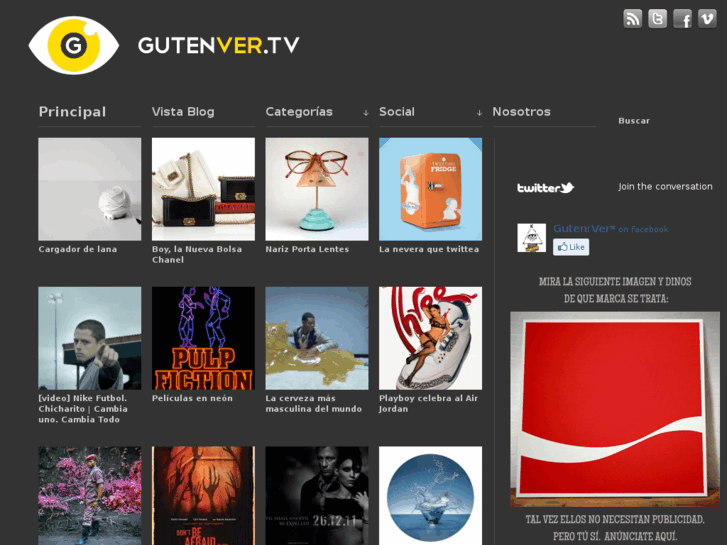Viewport: 727px width, 545px height.
Task: Open the orange twittering fridge thumbnail
Action: [x=430, y=189]
